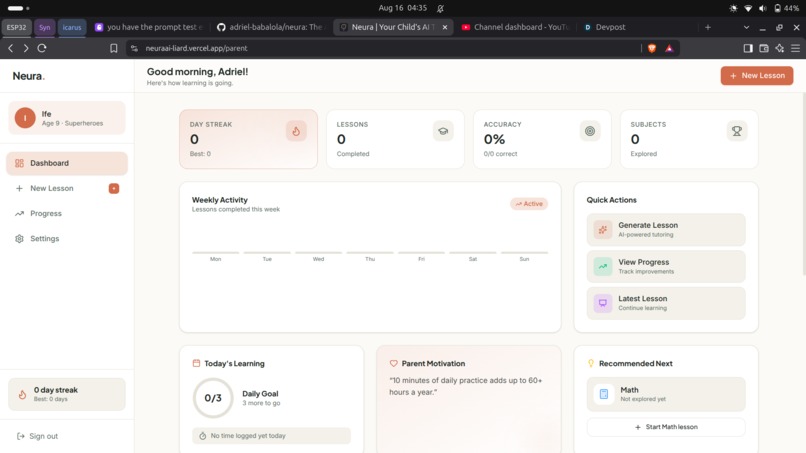
Task: Click the 0/3 daily goal progress ring
Action: click(x=213, y=397)
